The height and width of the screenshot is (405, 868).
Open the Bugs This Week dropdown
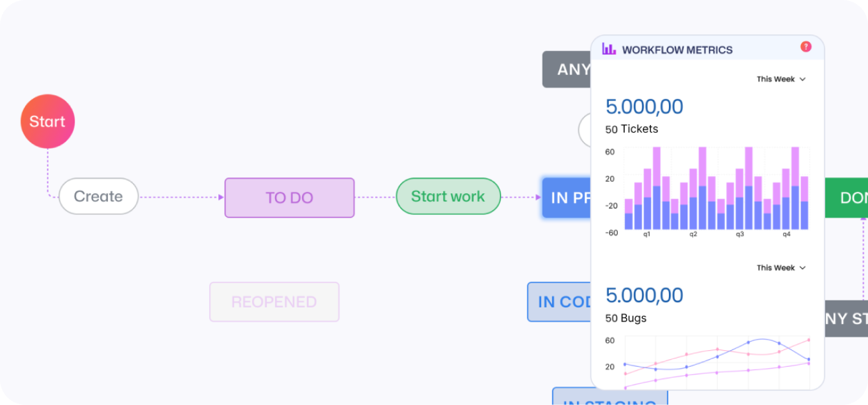click(781, 268)
